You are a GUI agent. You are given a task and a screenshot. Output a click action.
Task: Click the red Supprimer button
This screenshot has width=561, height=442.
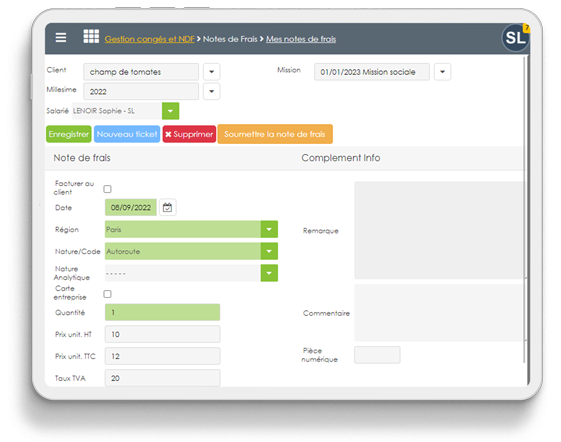tap(189, 134)
